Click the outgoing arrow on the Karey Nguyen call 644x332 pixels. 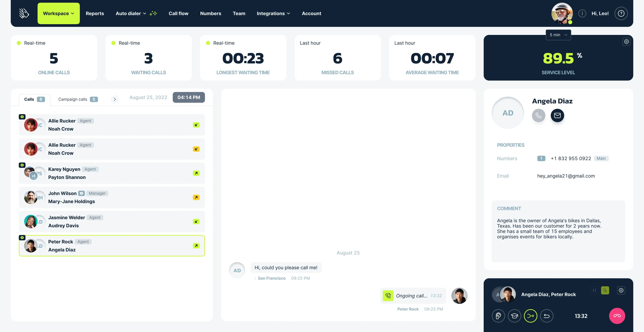[196, 173]
